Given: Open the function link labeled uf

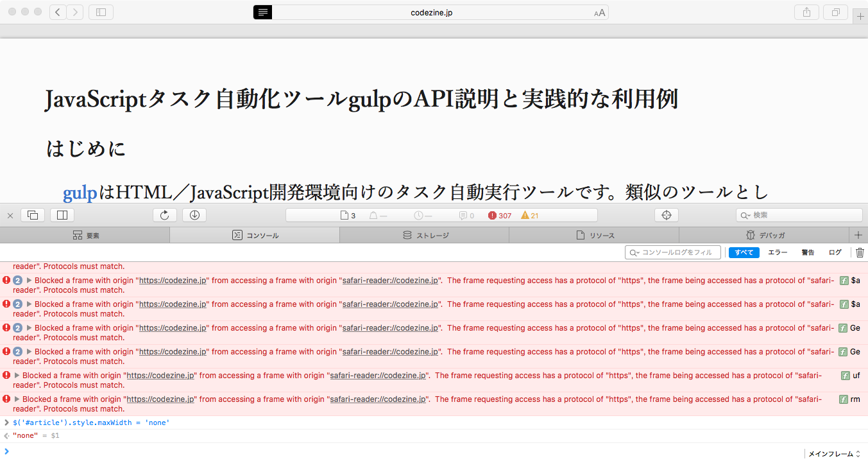Looking at the screenshot, I should pos(851,376).
